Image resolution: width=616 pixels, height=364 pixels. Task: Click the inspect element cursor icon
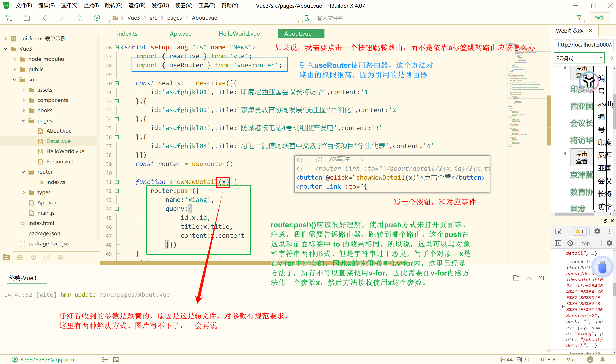[558, 231]
